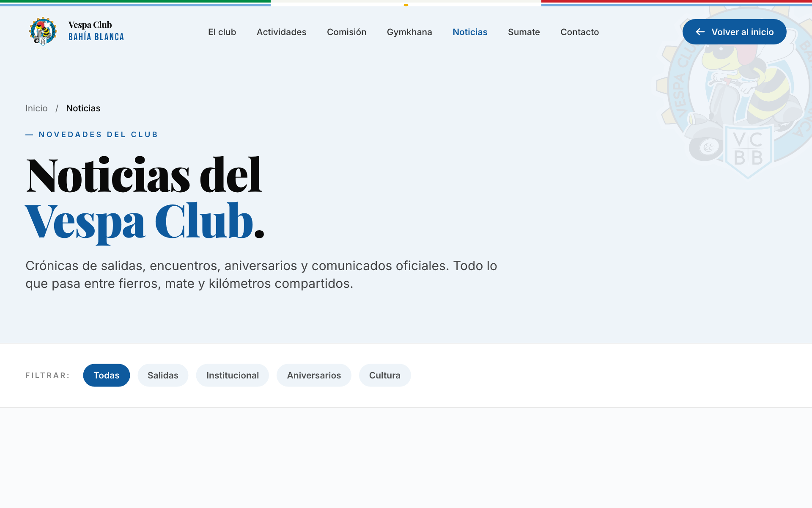The height and width of the screenshot is (508, 812).
Task: Click the NOVEDADES DEL CLUB label
Action: (92, 135)
